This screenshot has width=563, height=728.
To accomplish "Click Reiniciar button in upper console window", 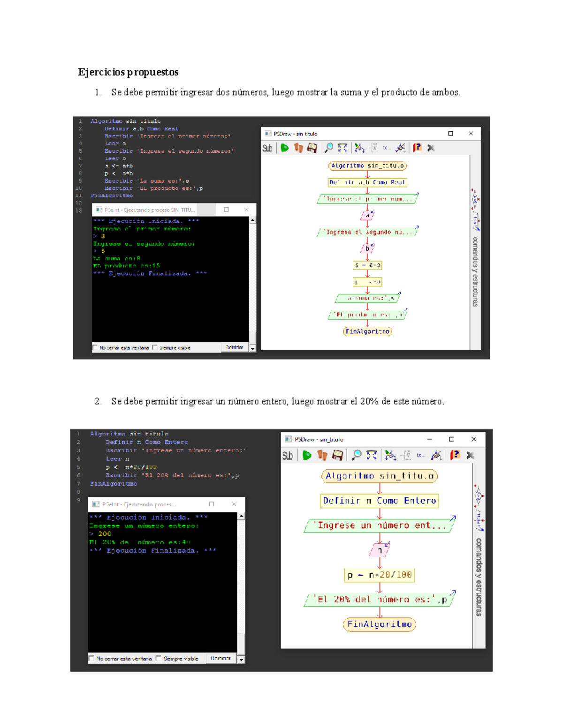I will coord(234,348).
